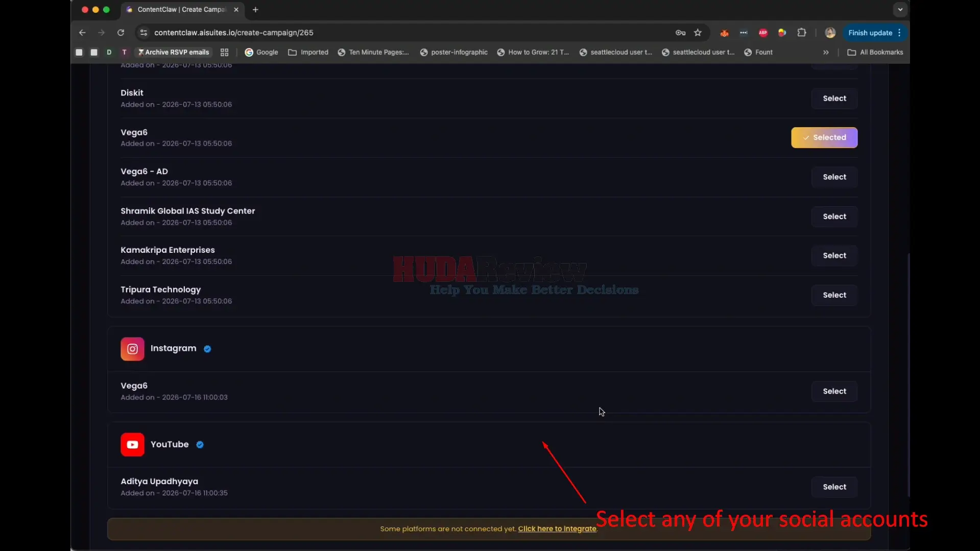980x551 pixels.
Task: Open the ABP extension icon
Action: [763, 33]
